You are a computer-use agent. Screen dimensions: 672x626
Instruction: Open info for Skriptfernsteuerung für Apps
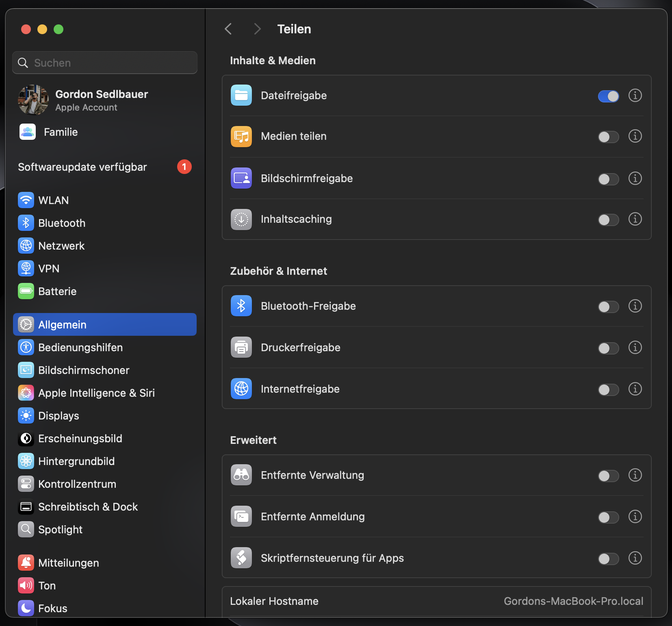point(635,558)
